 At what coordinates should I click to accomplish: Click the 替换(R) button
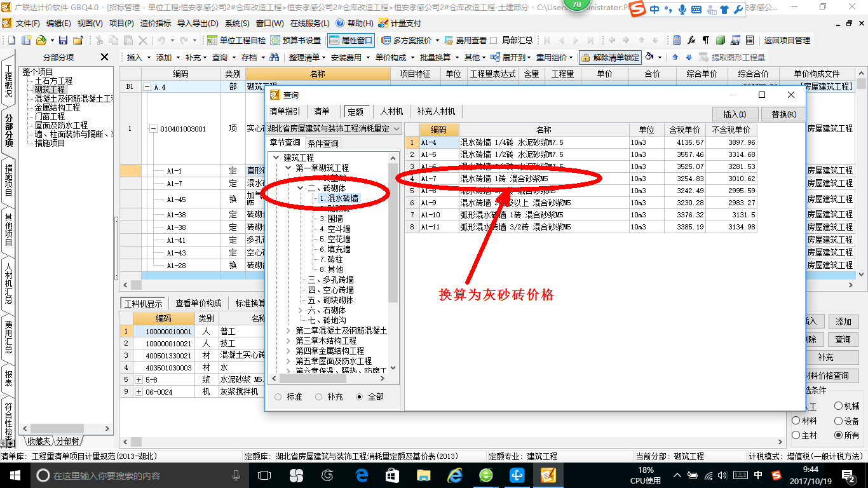point(783,114)
